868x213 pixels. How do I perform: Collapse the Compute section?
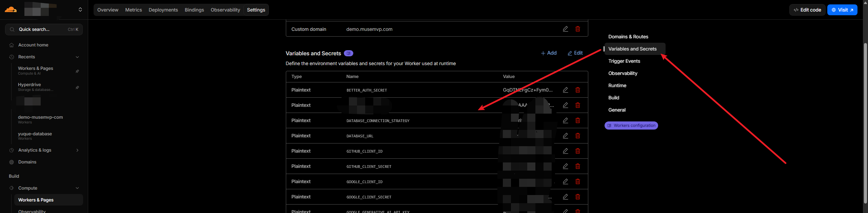pos(77,188)
